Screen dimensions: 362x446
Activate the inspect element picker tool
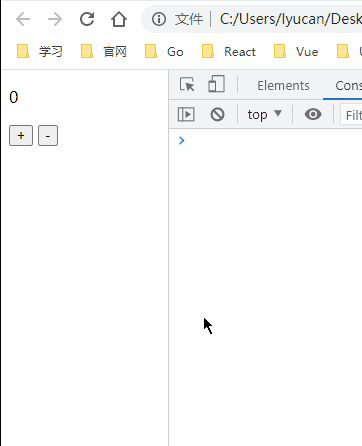point(187,84)
